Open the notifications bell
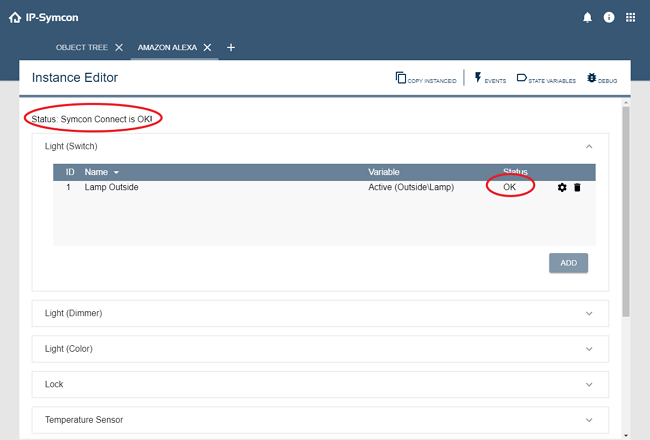Image resolution: width=650 pixels, height=440 pixels. coord(587,17)
